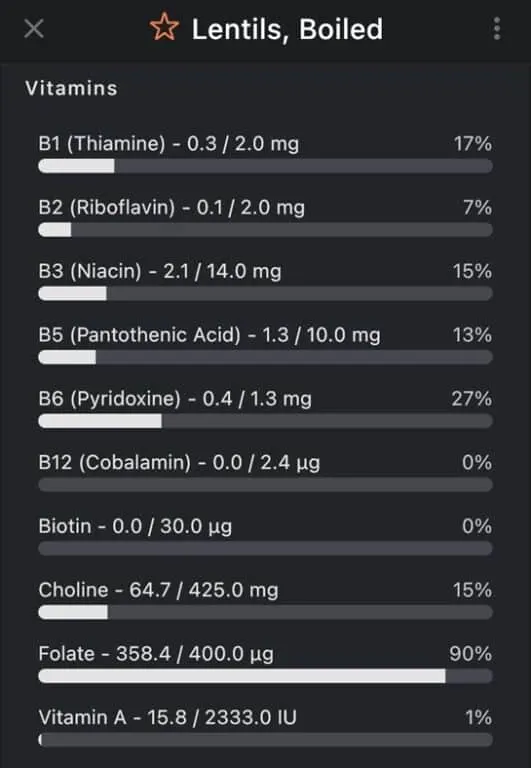The height and width of the screenshot is (768, 531).
Task: Tap the favorite star icon
Action: 164,27
